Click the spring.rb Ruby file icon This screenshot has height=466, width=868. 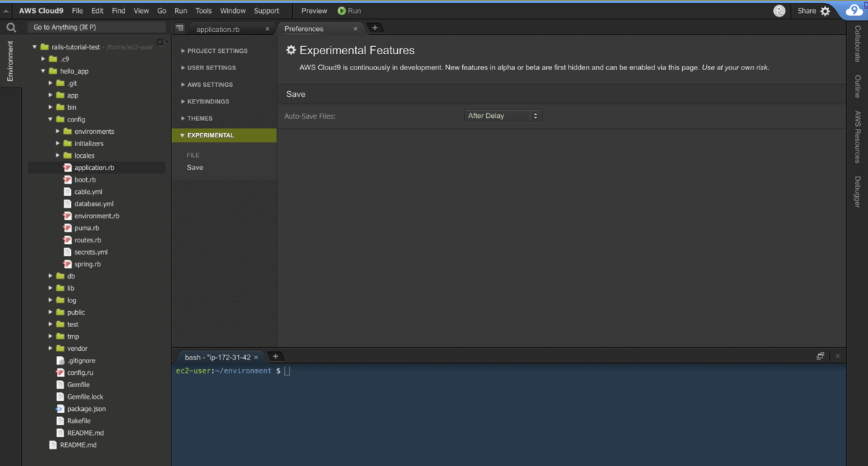click(67, 264)
